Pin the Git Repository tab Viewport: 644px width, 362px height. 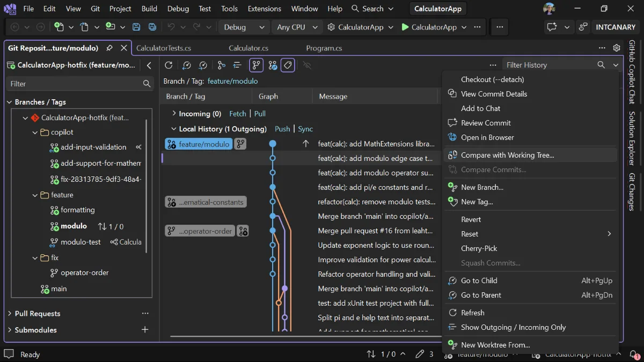click(109, 48)
